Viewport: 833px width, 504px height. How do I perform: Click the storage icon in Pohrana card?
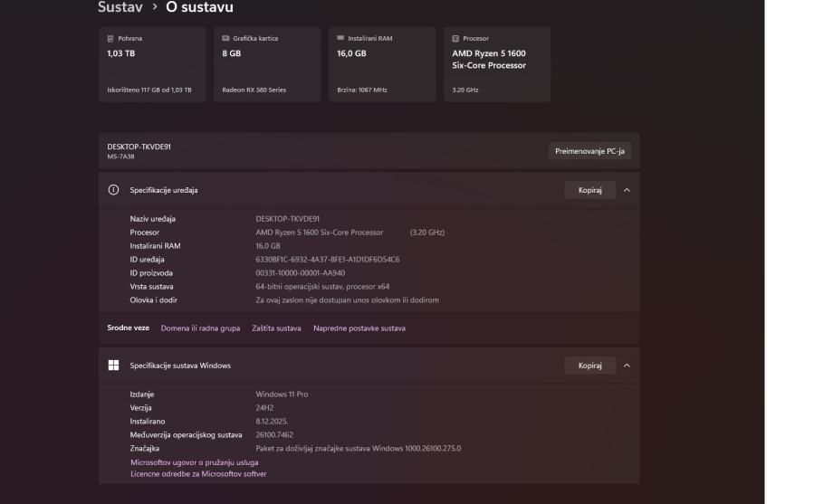point(110,38)
